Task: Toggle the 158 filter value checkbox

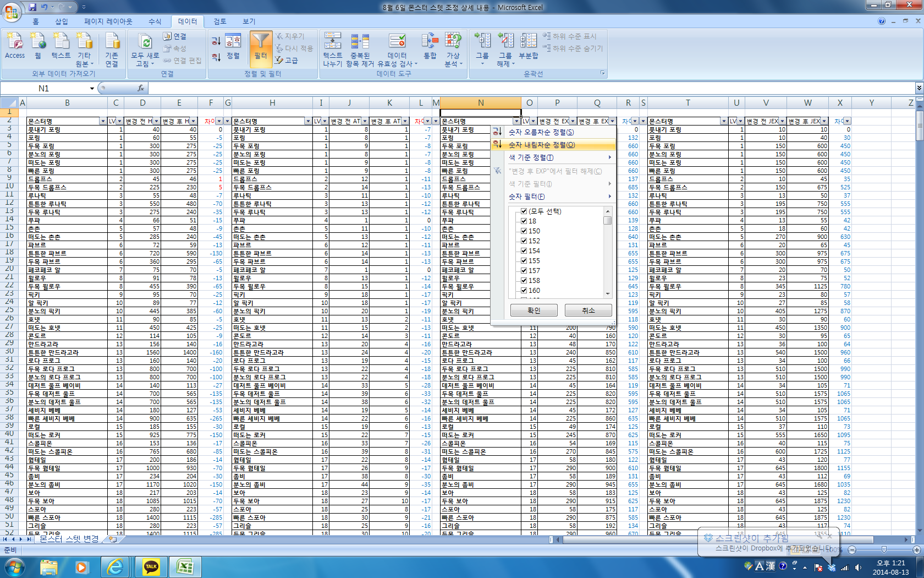Action: coord(524,281)
